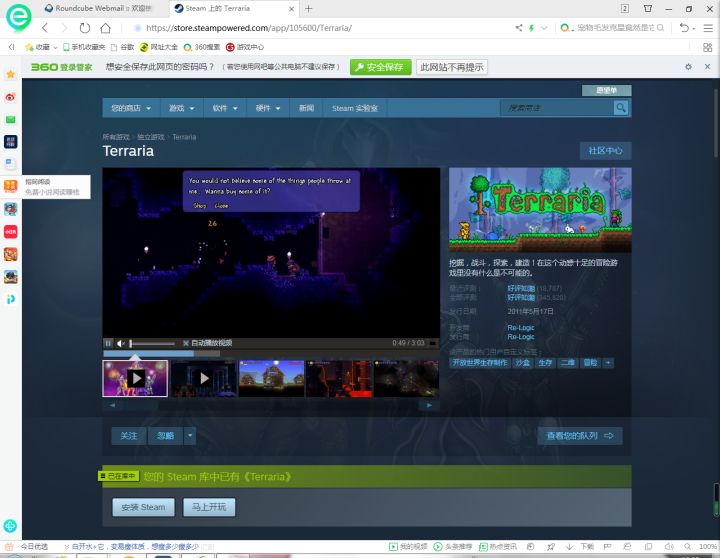
Task: Open the address bar dropdown chevron
Action: pyautogui.click(x=544, y=28)
